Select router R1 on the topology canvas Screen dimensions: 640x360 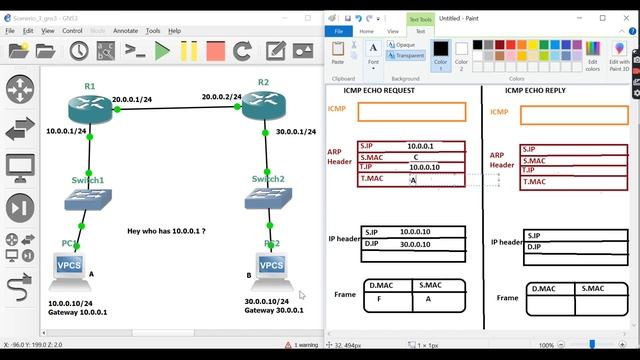[x=90, y=109]
